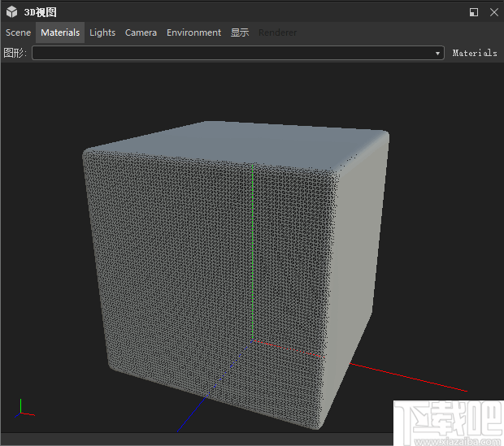The height and width of the screenshot is (446, 504).
Task: Open the Lights menu
Action: [102, 32]
